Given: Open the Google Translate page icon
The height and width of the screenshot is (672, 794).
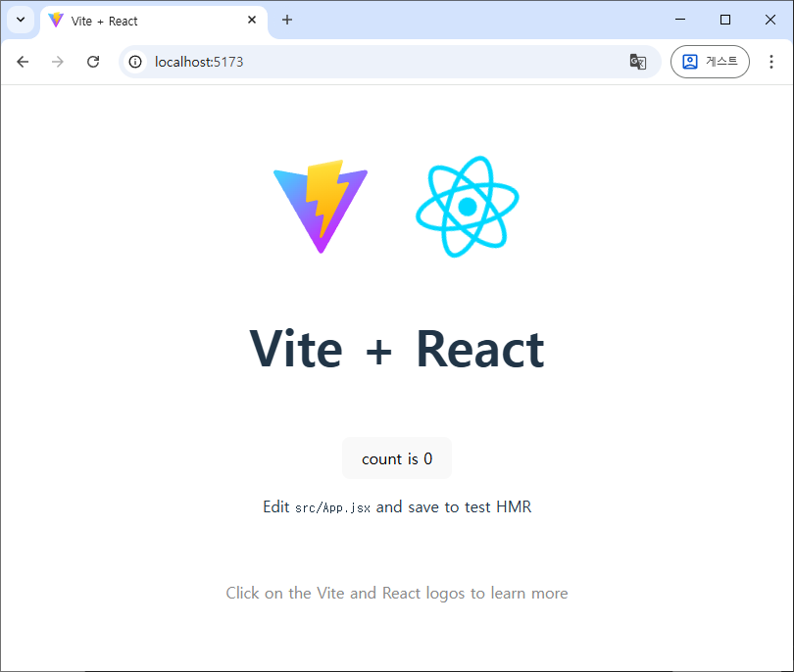Looking at the screenshot, I should (637, 62).
